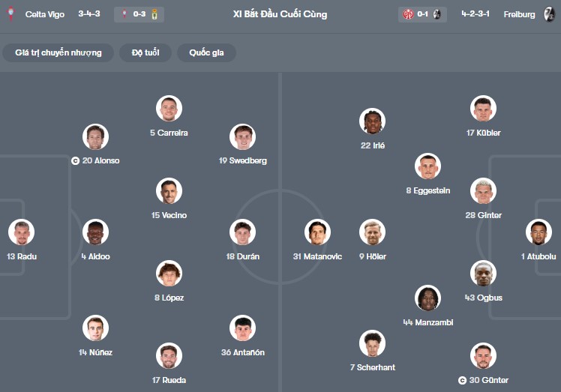This screenshot has width=561, height=392.
Task: Open Swedberg's player avatar
Action: 243,137
